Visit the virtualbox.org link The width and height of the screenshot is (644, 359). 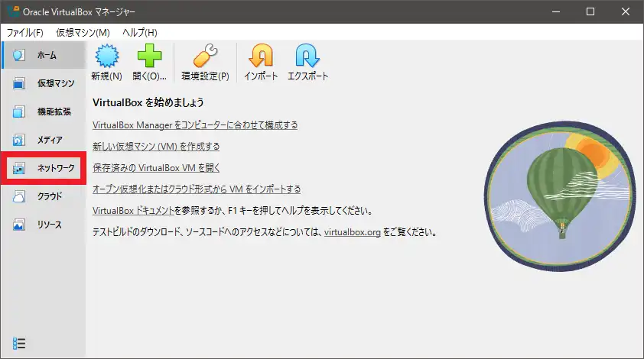pyautogui.click(x=353, y=232)
